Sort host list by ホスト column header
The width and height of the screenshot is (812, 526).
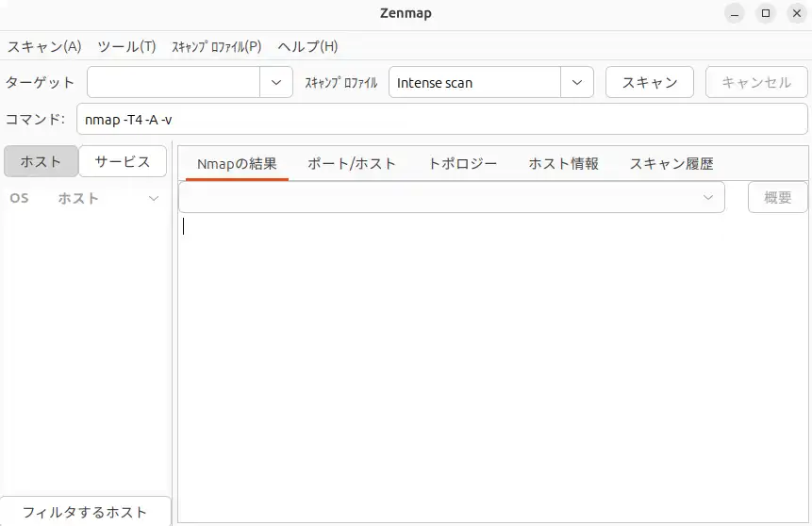click(78, 198)
